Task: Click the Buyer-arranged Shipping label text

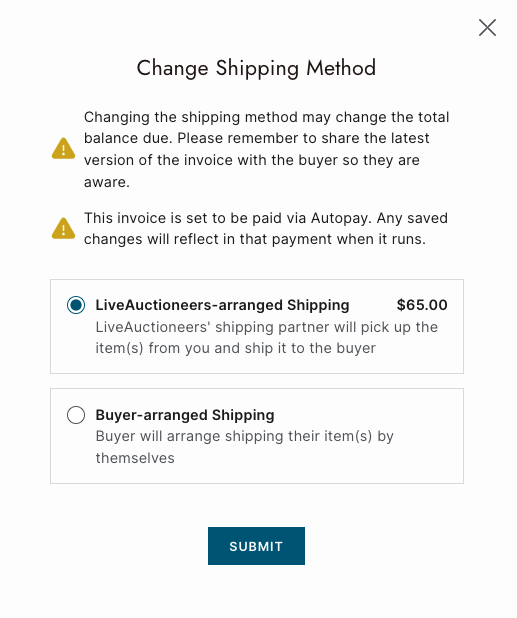Action: (x=185, y=415)
